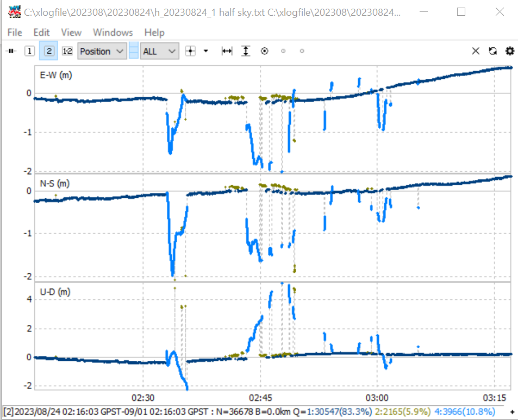
Task: Open the Position plot type dropdown
Action: coord(102,51)
